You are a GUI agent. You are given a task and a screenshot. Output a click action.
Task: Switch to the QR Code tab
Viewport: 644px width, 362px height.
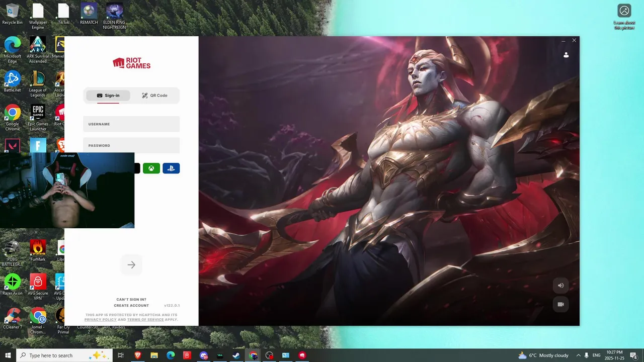154,96
